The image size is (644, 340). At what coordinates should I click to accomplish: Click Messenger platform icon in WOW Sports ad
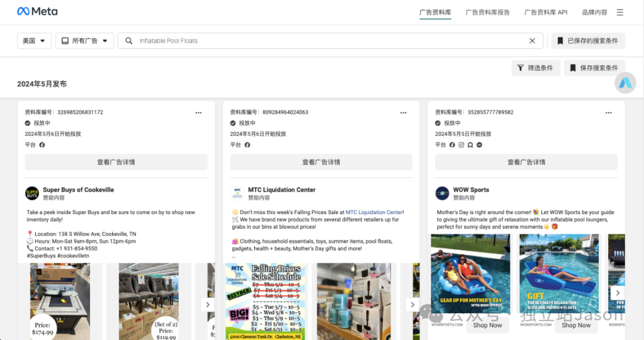pyautogui.click(x=479, y=144)
